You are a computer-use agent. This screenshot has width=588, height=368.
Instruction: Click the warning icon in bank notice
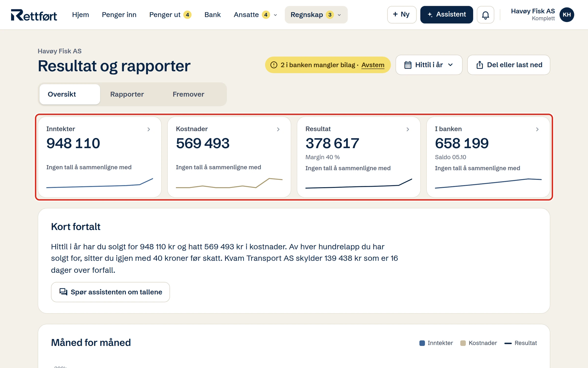coord(274,65)
